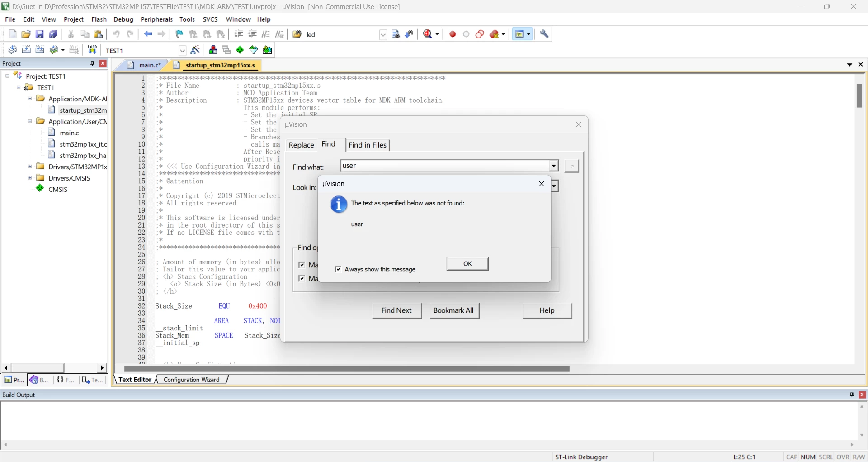Click the Save All icon
Image resolution: width=868 pixels, height=462 pixels.
[53, 34]
